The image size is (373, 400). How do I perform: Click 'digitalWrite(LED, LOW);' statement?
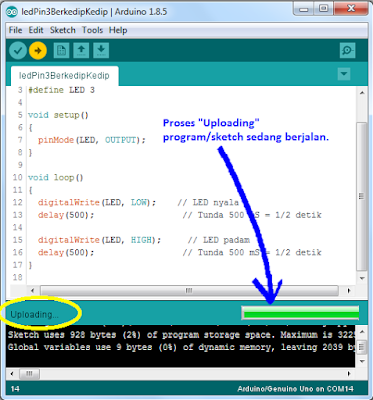coord(97,202)
